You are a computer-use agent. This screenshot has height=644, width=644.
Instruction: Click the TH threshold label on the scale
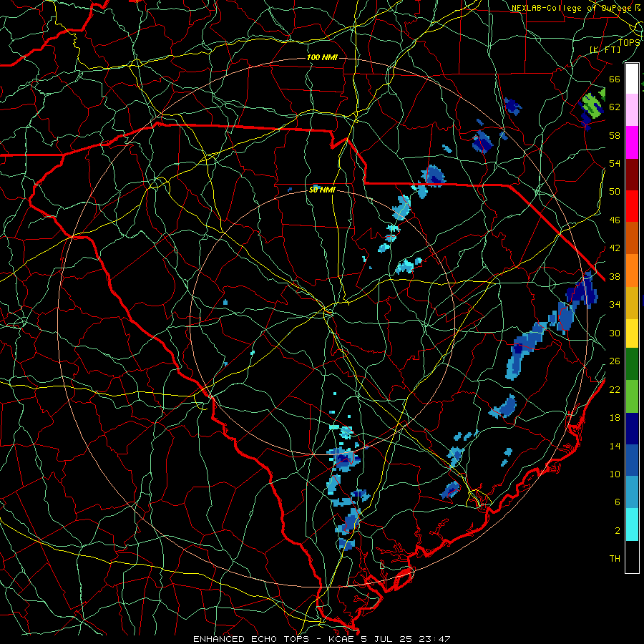click(x=615, y=559)
